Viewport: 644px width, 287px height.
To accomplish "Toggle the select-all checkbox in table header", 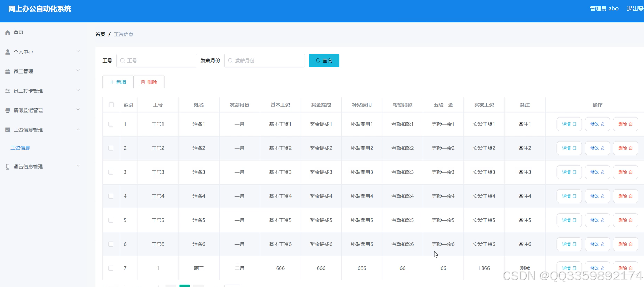I will 111,105.
